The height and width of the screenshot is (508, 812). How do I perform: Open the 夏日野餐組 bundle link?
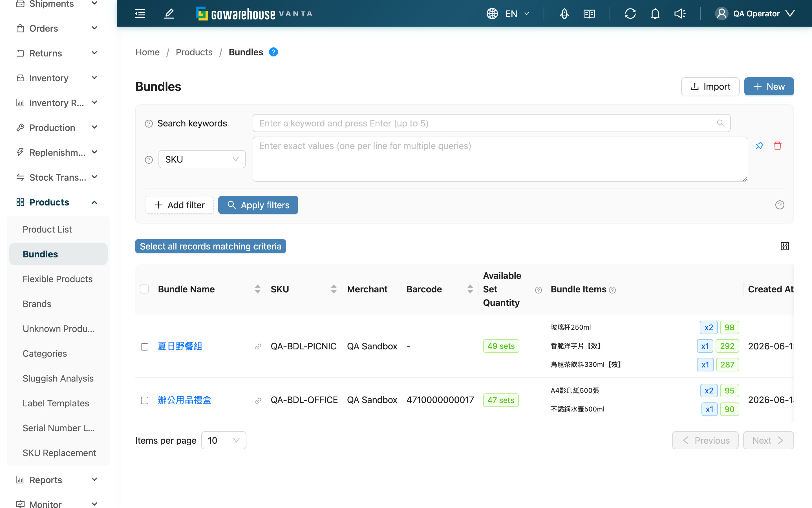[x=180, y=346]
